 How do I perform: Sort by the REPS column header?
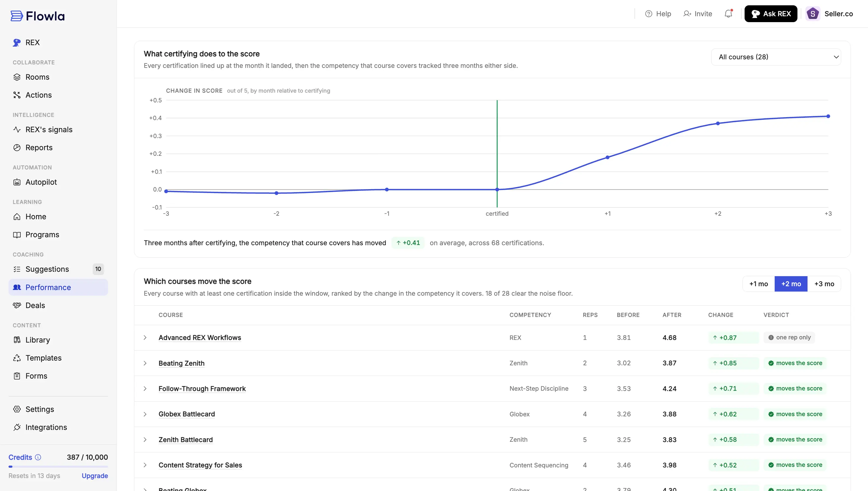590,315
